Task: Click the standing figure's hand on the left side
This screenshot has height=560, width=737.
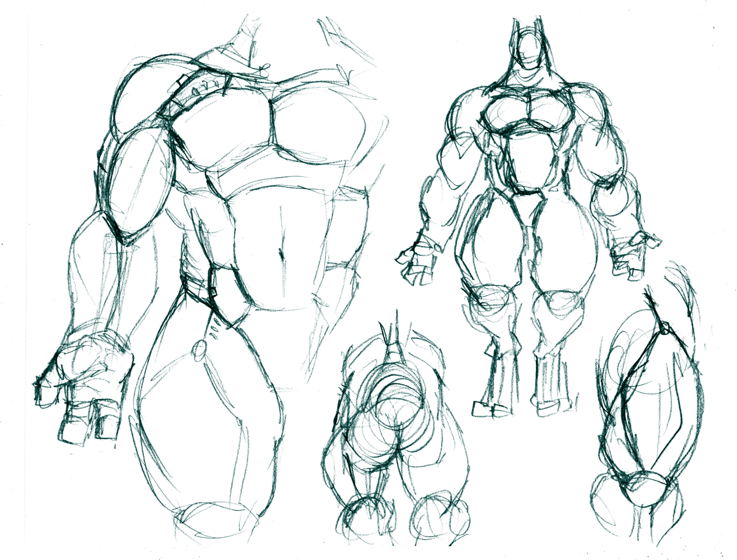Action: click(419, 260)
